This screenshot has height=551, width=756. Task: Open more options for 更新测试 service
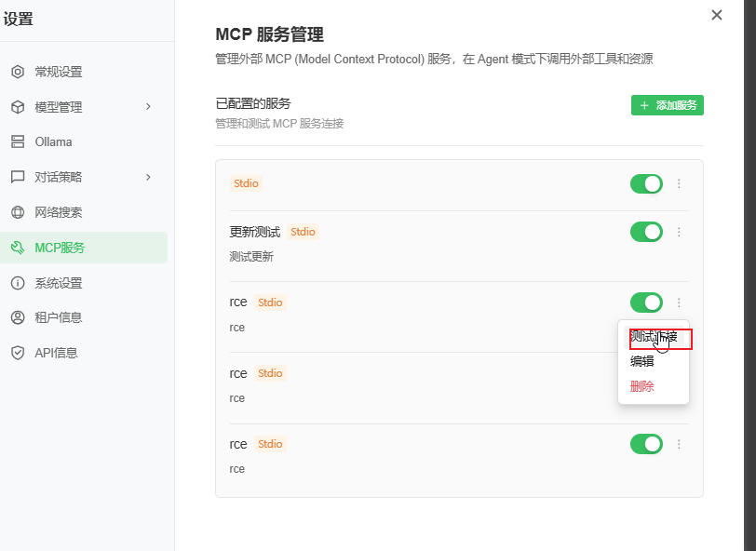(679, 232)
